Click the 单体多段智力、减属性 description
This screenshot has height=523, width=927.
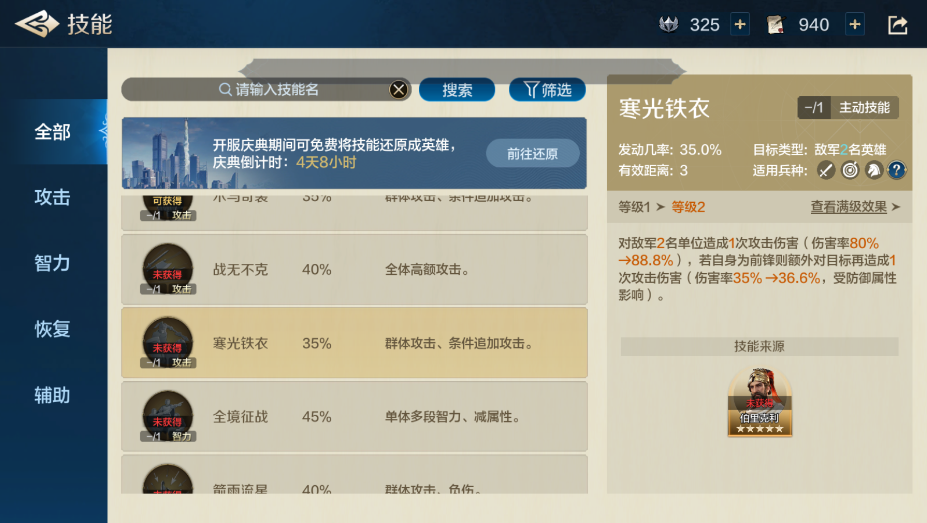coord(452,417)
